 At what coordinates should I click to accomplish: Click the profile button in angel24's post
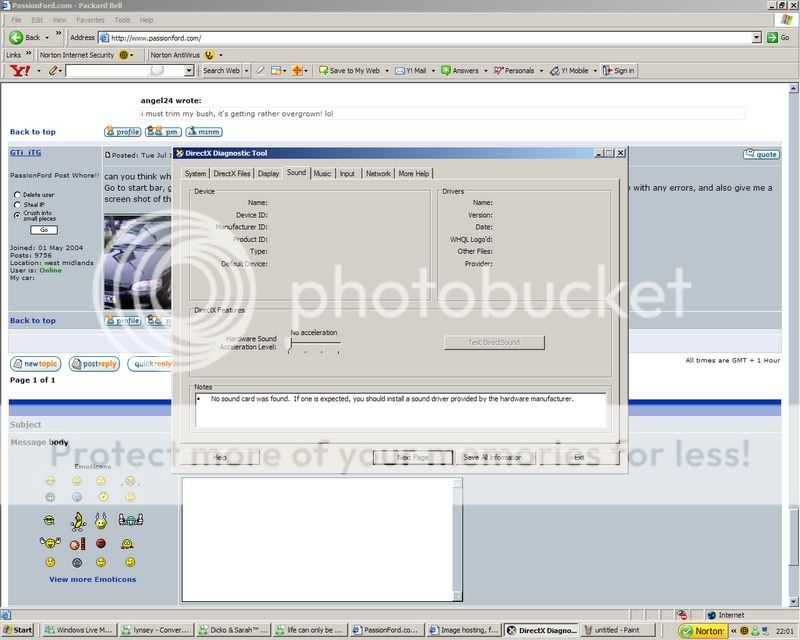pyautogui.click(x=123, y=132)
